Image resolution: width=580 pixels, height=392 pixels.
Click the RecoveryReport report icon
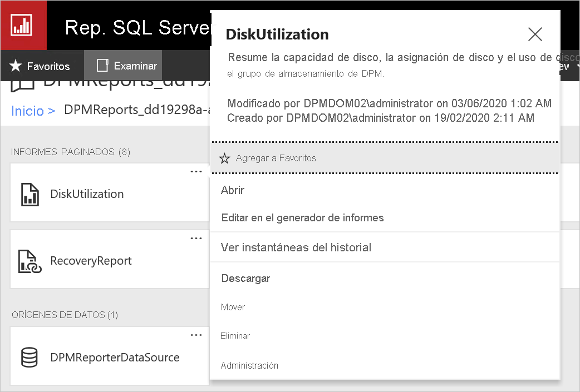[x=30, y=260]
